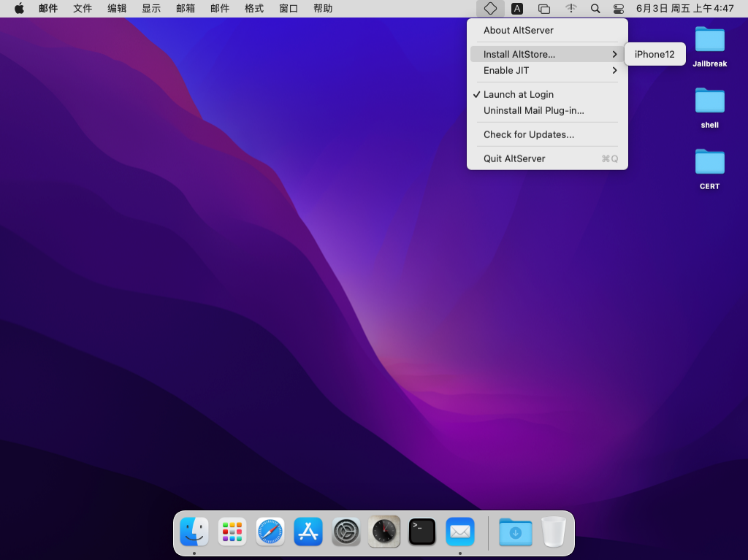748x560 pixels.
Task: Open the input source 'A' menu bar icon
Action: pos(517,9)
